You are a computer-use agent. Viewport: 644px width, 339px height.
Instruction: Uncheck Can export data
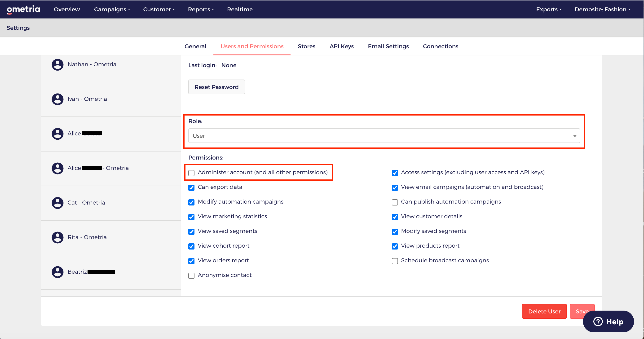click(x=191, y=188)
